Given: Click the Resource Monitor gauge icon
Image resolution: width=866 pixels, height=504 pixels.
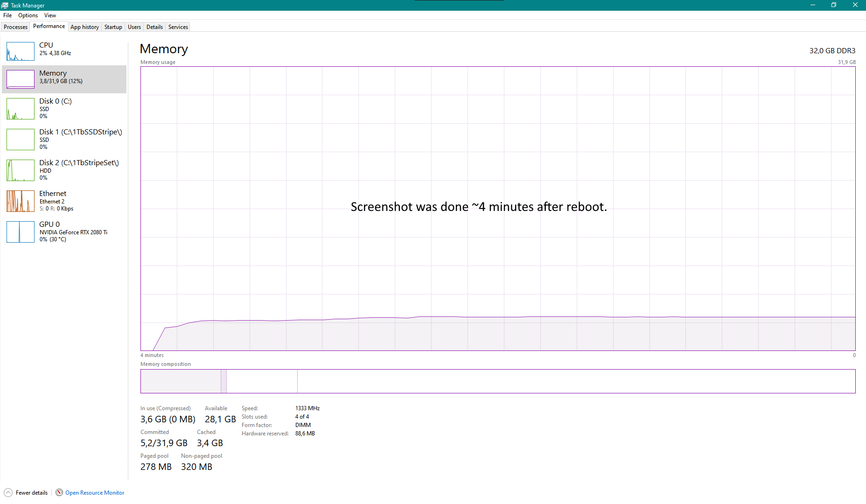Looking at the screenshot, I should click(x=59, y=492).
